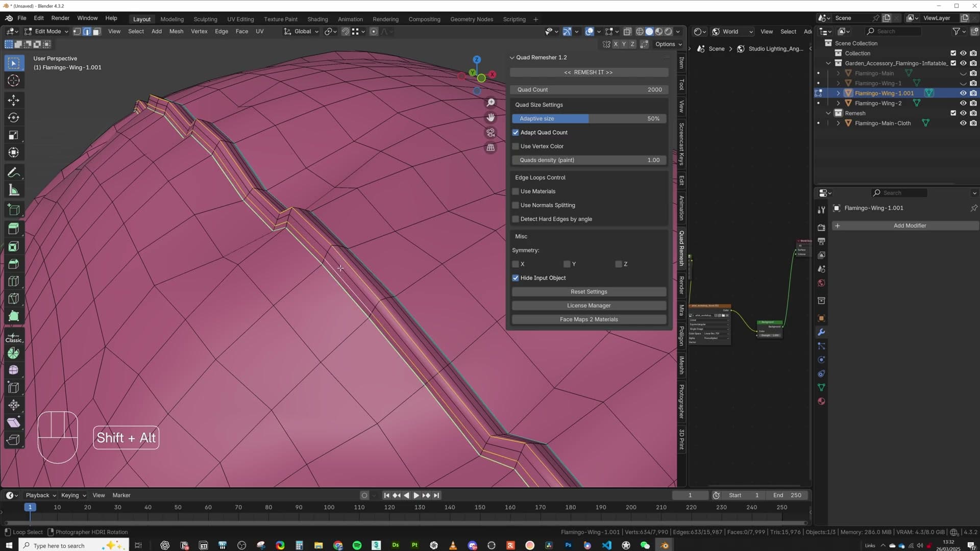Viewport: 980px width, 551px height.
Task: Open the Mesh menu
Action: 176,32
